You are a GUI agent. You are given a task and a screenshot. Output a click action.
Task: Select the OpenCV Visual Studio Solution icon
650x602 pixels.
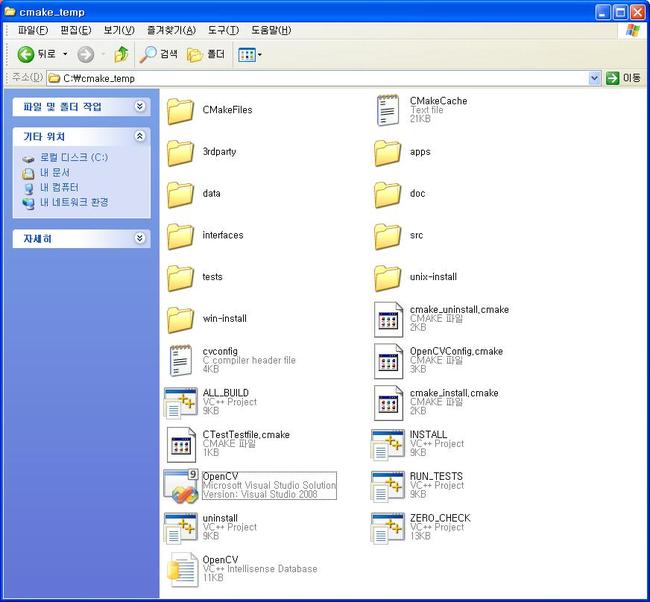pos(180,486)
